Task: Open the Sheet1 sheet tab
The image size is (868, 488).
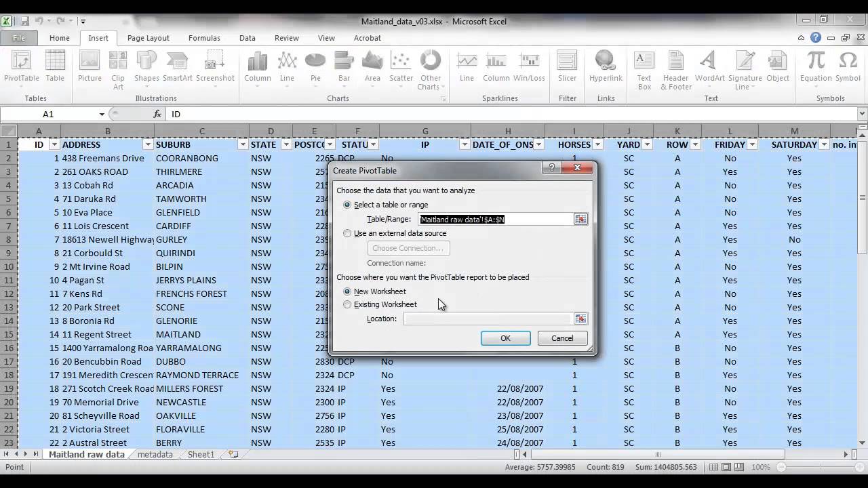Action: coord(201,455)
